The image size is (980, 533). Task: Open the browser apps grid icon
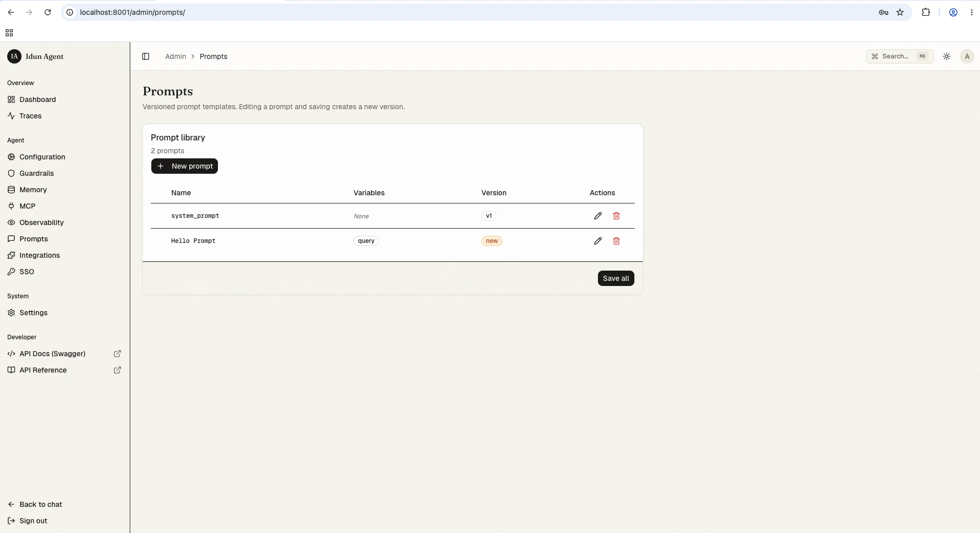pos(9,33)
